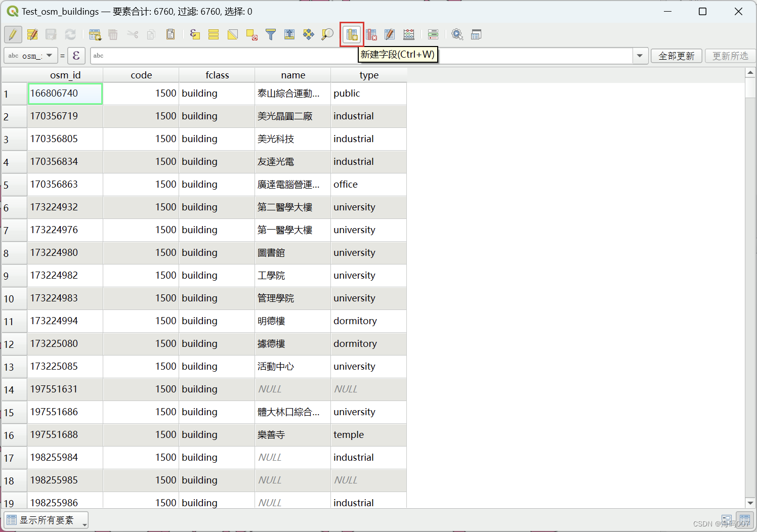Toggle multi edit mode icon

[32, 34]
